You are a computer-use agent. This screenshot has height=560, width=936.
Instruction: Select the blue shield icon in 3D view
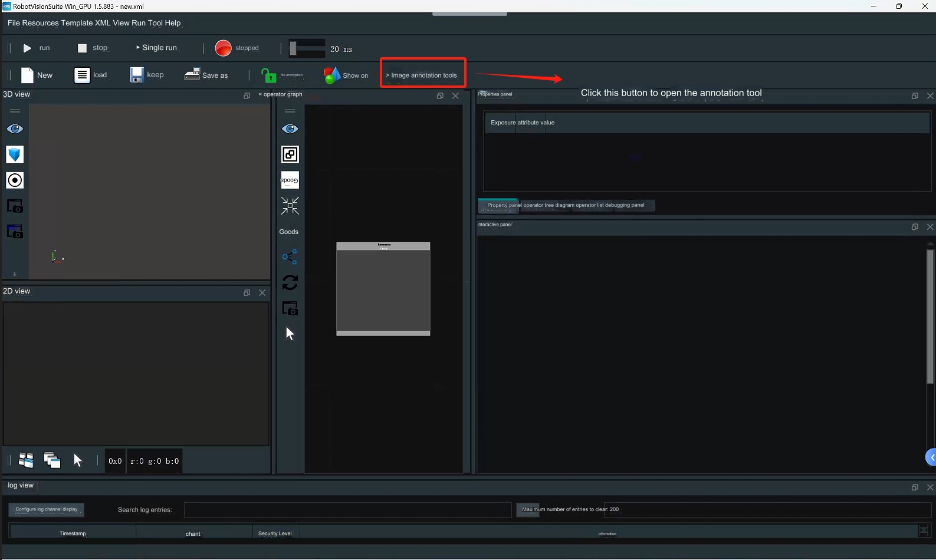pyautogui.click(x=15, y=154)
